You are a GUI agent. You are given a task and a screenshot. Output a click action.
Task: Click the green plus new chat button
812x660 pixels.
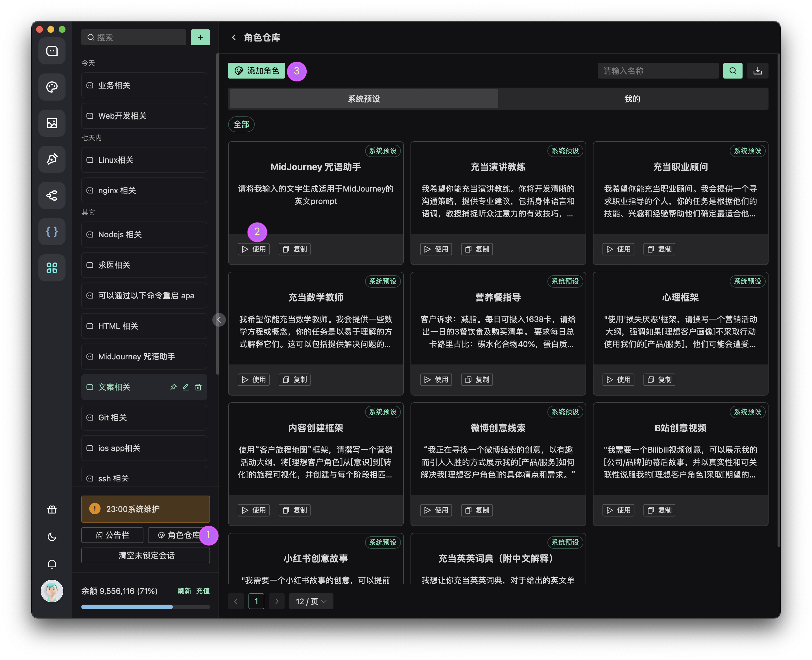click(200, 37)
